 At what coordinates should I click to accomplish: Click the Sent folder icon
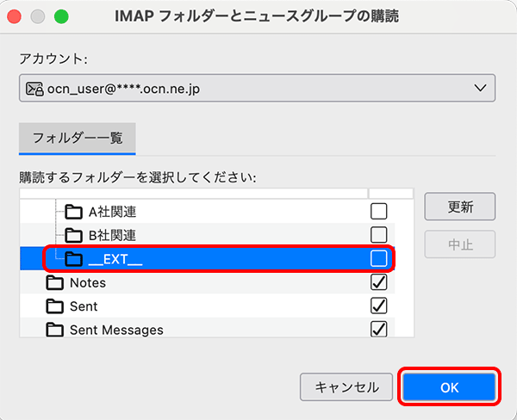pyautogui.click(x=56, y=306)
